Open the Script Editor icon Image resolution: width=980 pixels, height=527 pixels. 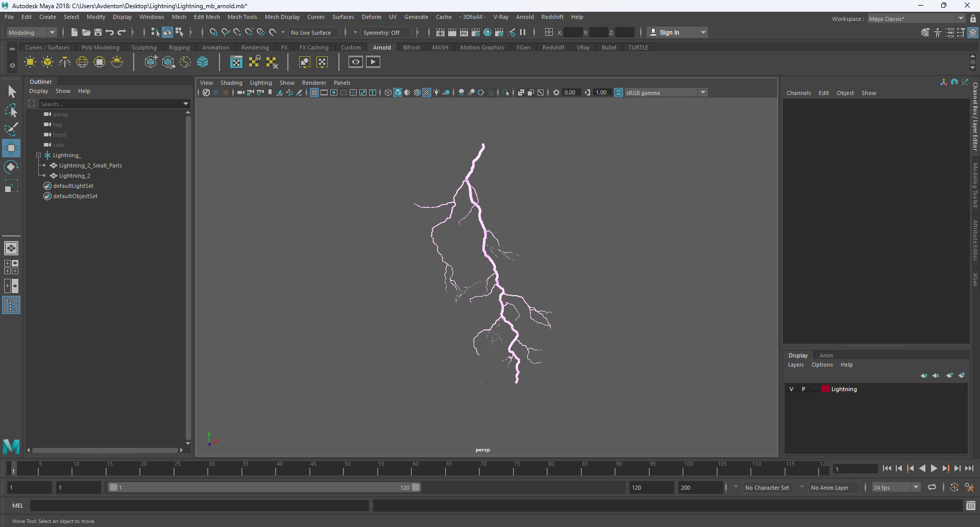(x=971, y=506)
